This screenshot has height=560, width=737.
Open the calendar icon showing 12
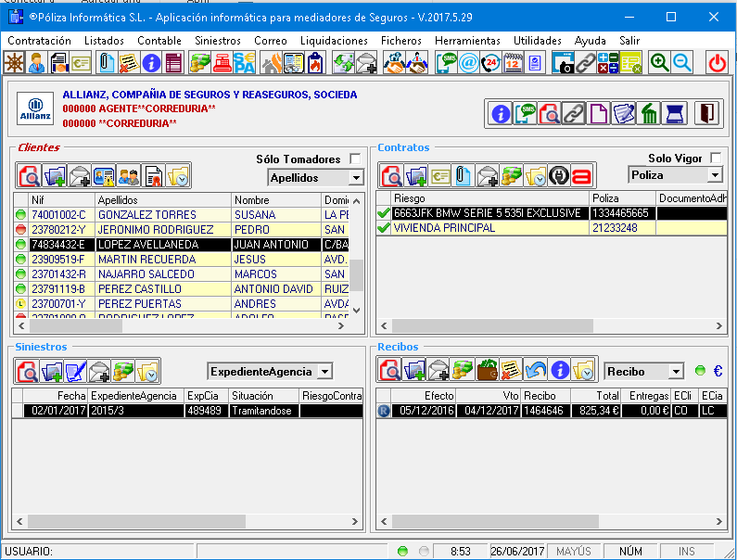click(513, 62)
